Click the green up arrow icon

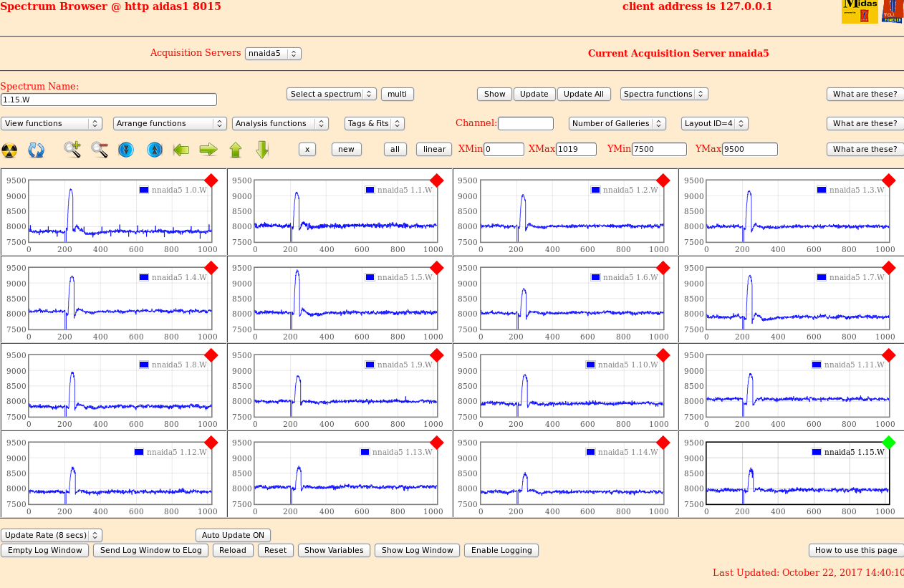[236, 150]
